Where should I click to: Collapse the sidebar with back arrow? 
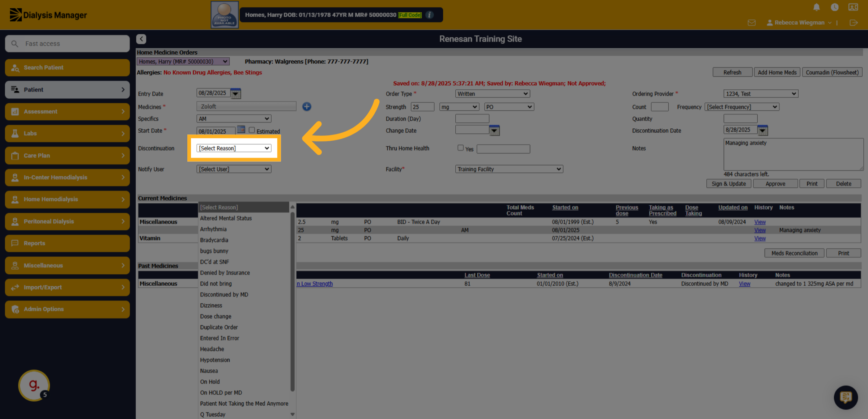point(141,39)
